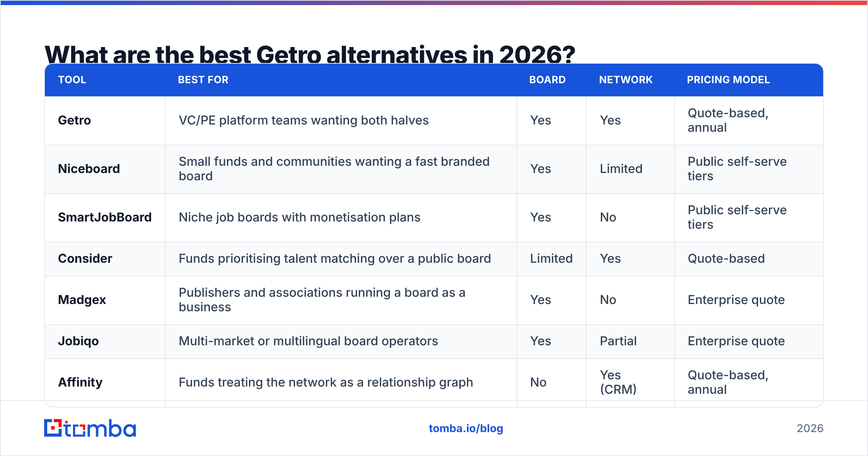Click the tomba logo

coord(90,428)
